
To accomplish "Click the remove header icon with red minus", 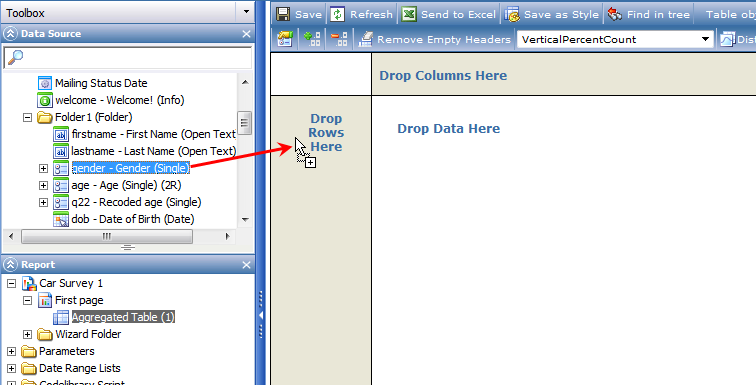I will (339, 40).
